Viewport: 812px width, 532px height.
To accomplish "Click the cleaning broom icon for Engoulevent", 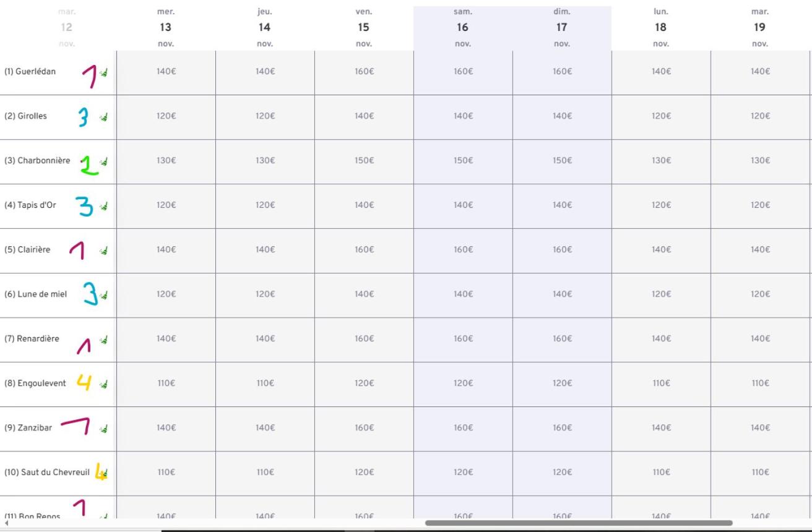I will point(104,384).
